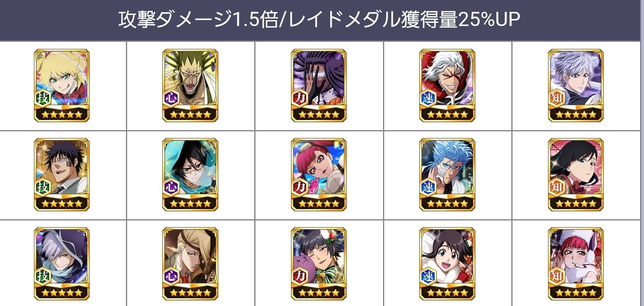
Task: Select the teal-hooded 心 character card
Action: [190, 175]
